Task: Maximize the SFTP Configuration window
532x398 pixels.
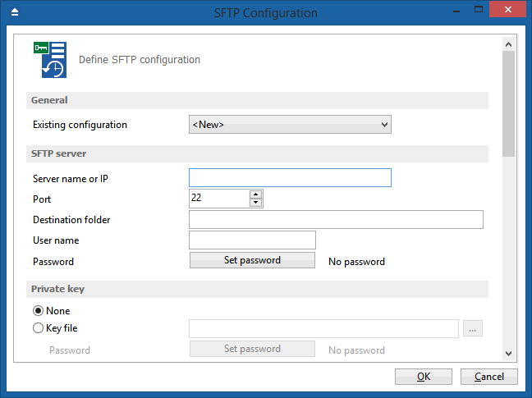Action: (x=479, y=10)
